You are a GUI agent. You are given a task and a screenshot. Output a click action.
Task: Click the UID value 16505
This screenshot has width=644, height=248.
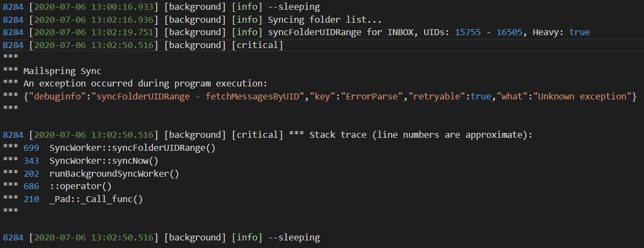(x=509, y=32)
